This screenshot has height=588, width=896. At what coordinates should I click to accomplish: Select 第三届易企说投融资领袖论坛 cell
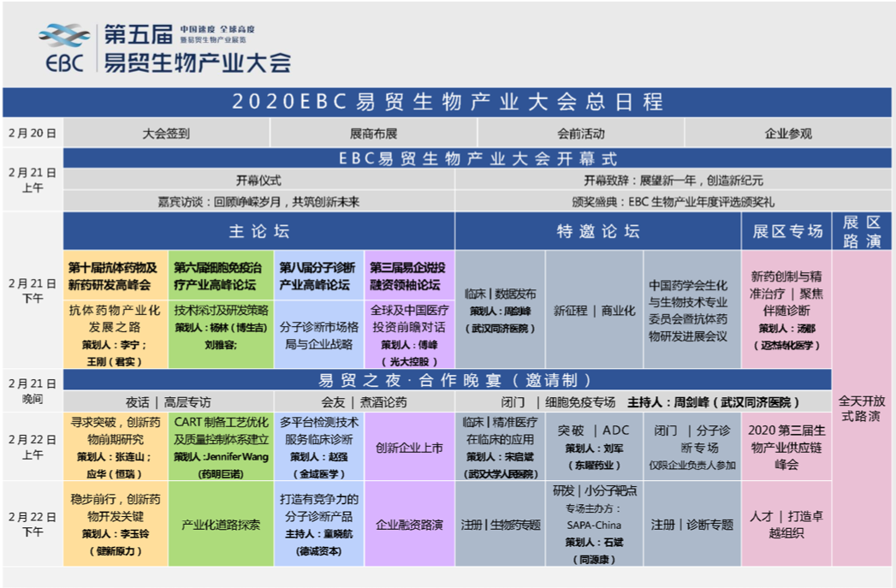tap(409, 276)
